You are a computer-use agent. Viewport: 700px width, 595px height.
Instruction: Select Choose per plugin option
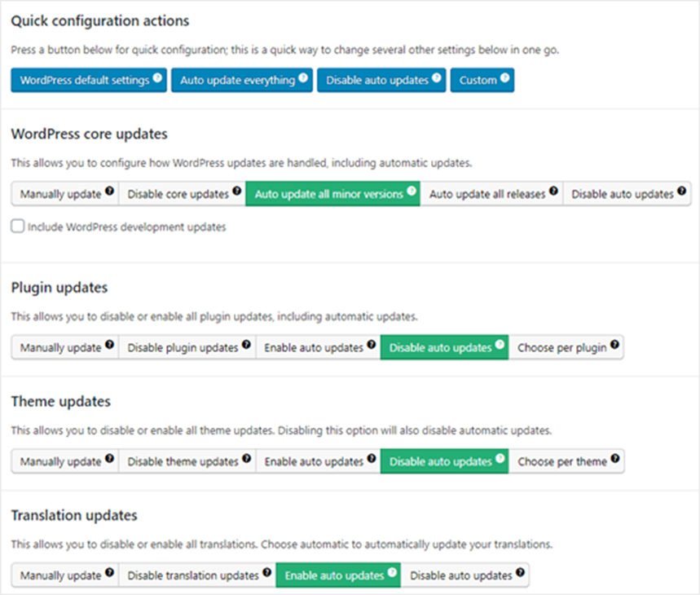(x=566, y=347)
